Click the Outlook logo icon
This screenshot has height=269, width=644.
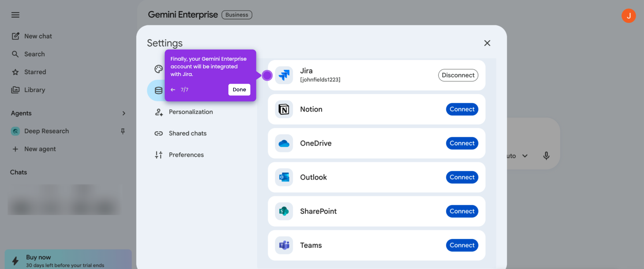coord(284,177)
